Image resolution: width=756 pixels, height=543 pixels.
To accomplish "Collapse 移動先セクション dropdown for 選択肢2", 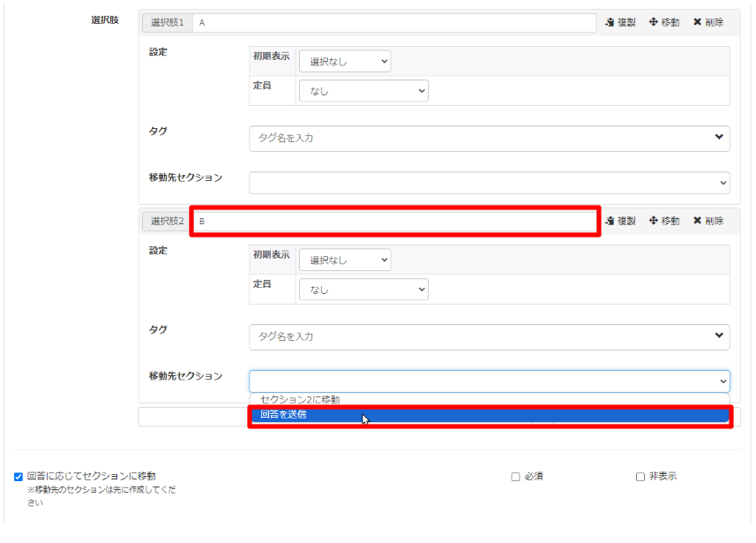I will click(x=490, y=381).
